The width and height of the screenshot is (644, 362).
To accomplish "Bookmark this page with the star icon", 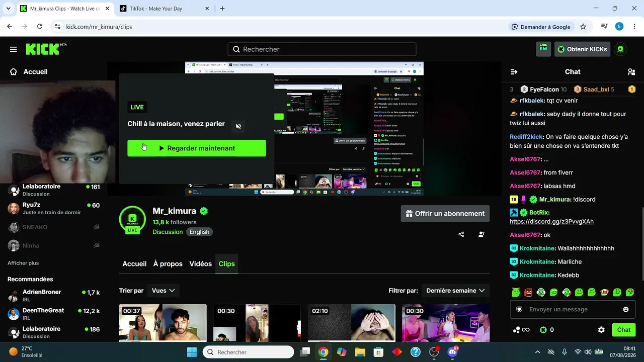I will [583, 27].
